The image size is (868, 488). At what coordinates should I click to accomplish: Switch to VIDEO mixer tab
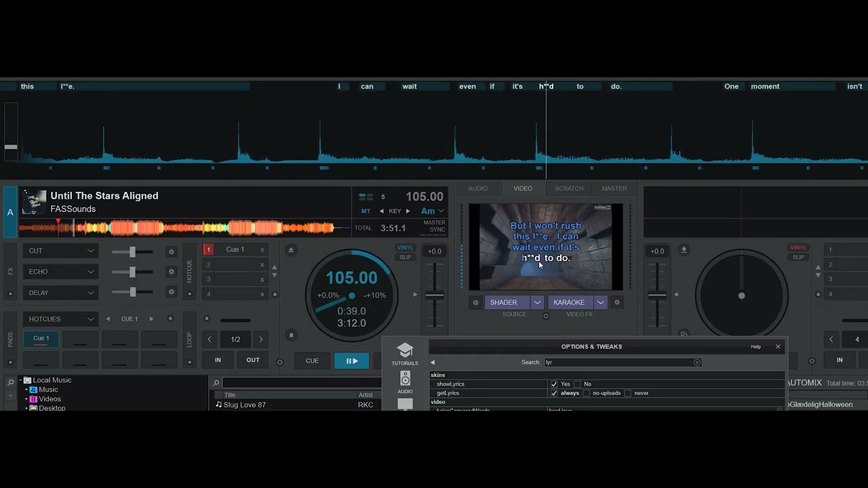[523, 188]
